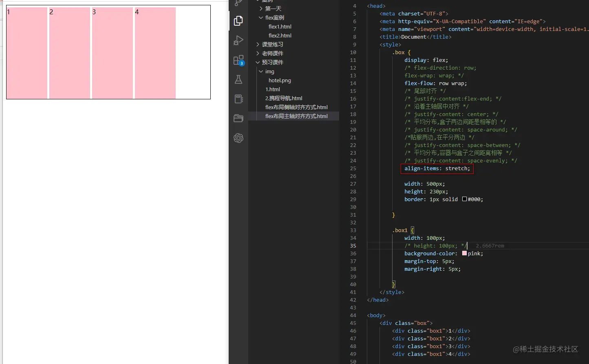Click the opening <body> tag

pyautogui.click(x=376, y=315)
